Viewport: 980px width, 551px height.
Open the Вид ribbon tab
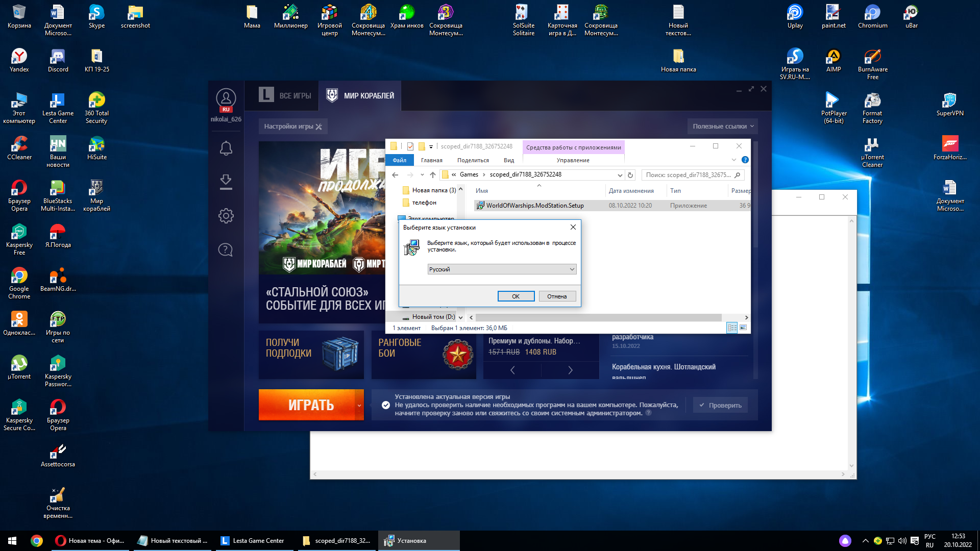pos(509,160)
